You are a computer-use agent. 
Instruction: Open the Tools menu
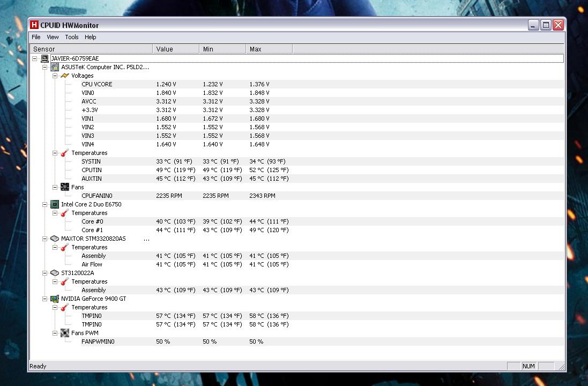[71, 37]
